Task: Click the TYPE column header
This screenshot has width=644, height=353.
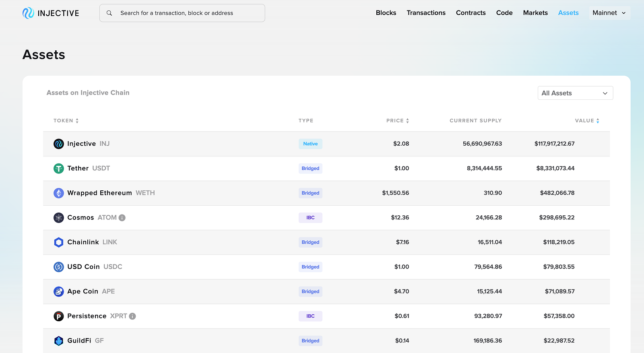Action: [x=306, y=121]
